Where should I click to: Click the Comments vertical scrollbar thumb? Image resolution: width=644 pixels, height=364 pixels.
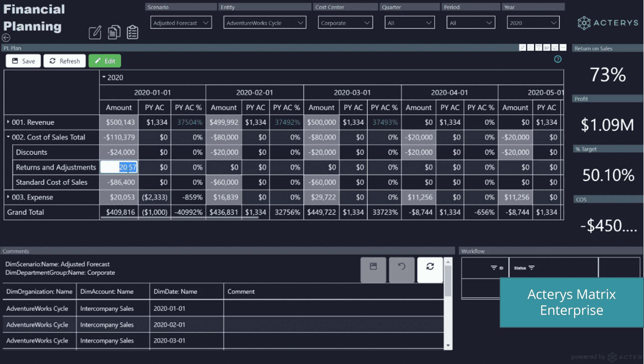click(x=448, y=281)
